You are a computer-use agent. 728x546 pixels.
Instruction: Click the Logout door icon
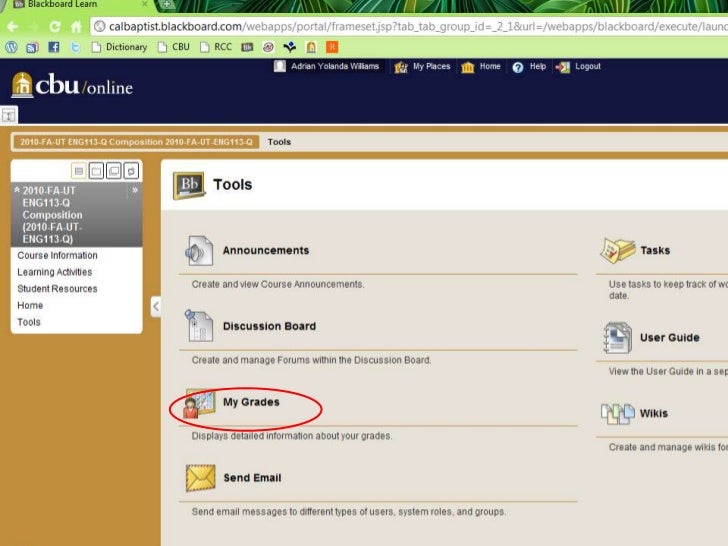pyautogui.click(x=563, y=67)
